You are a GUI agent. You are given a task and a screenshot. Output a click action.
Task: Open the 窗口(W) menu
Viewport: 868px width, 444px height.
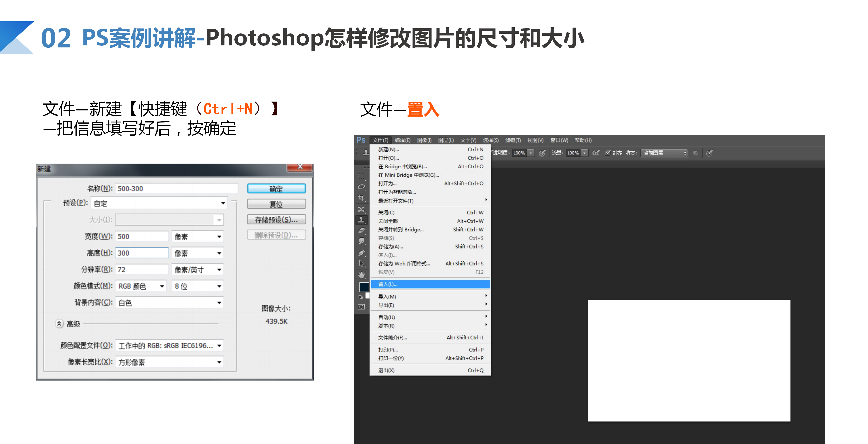pyautogui.click(x=559, y=140)
